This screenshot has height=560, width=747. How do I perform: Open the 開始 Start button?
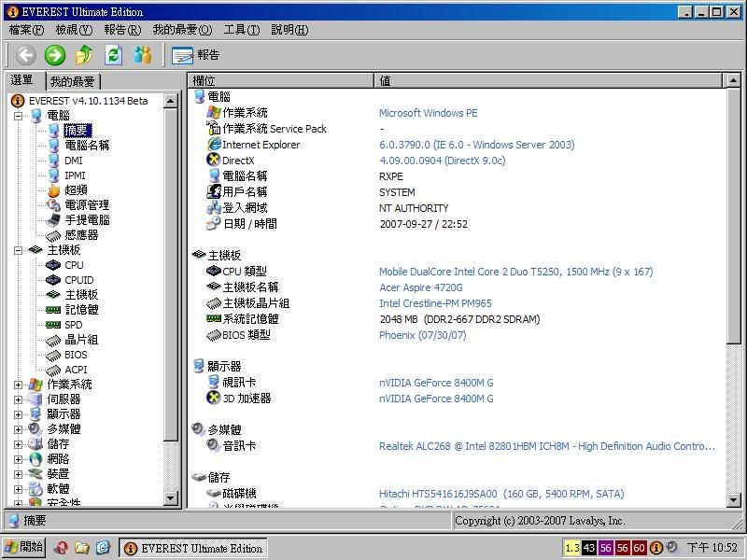(24, 547)
